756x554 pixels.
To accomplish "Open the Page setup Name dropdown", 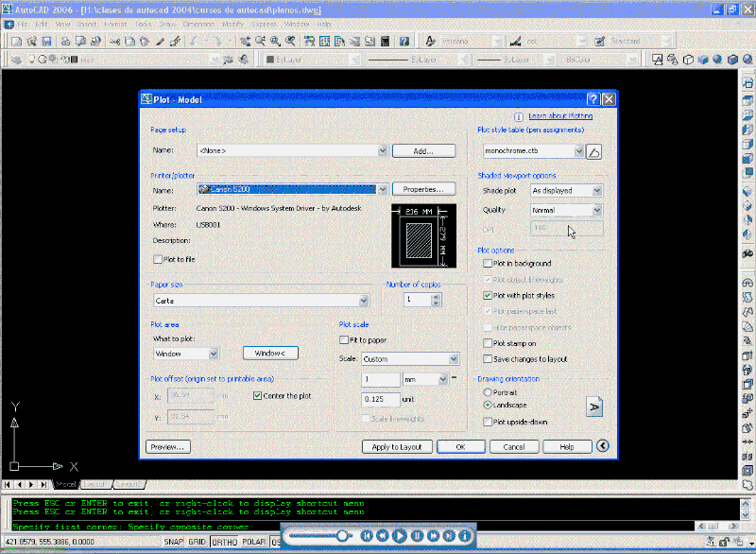I will (383, 150).
